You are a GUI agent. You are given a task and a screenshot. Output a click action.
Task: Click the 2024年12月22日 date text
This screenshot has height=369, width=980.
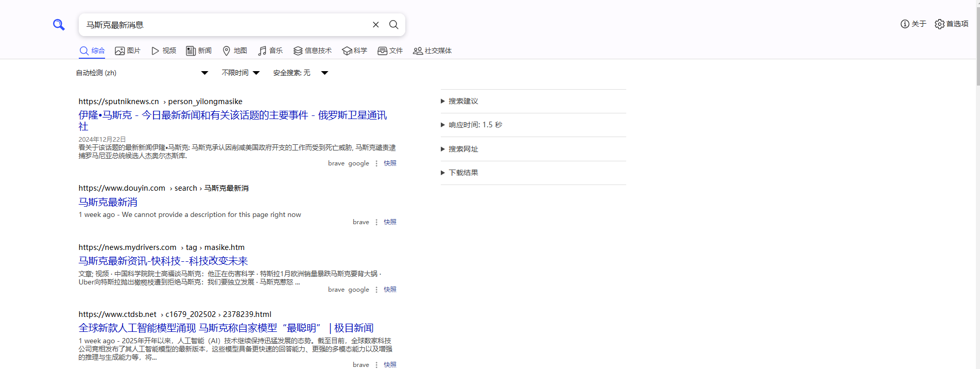click(x=102, y=139)
